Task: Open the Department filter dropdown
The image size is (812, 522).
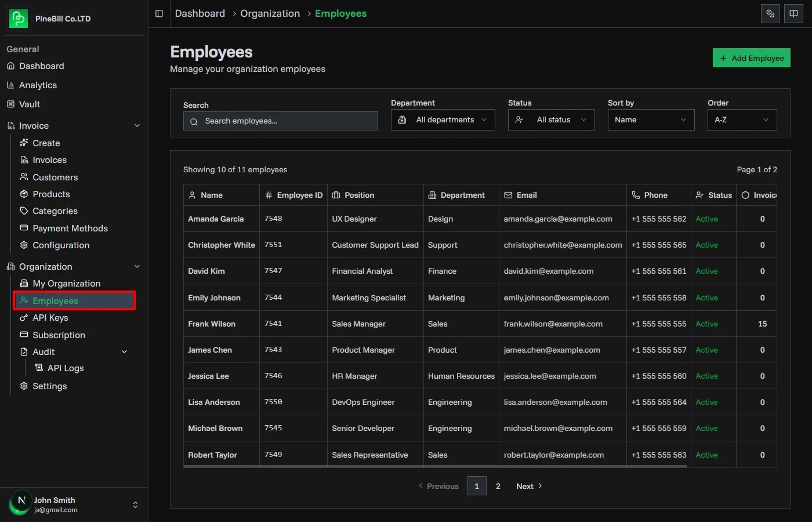Action: (443, 119)
